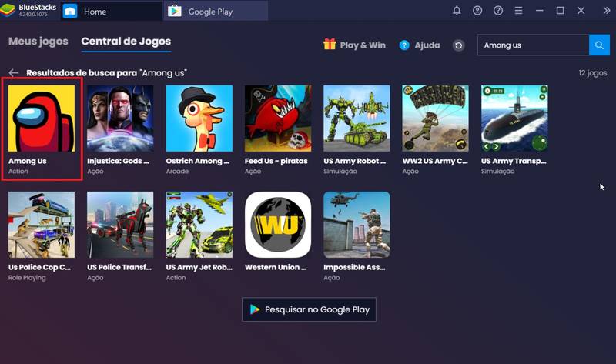Open the Among Us game thumbnail
616x364 pixels.
pyautogui.click(x=42, y=119)
